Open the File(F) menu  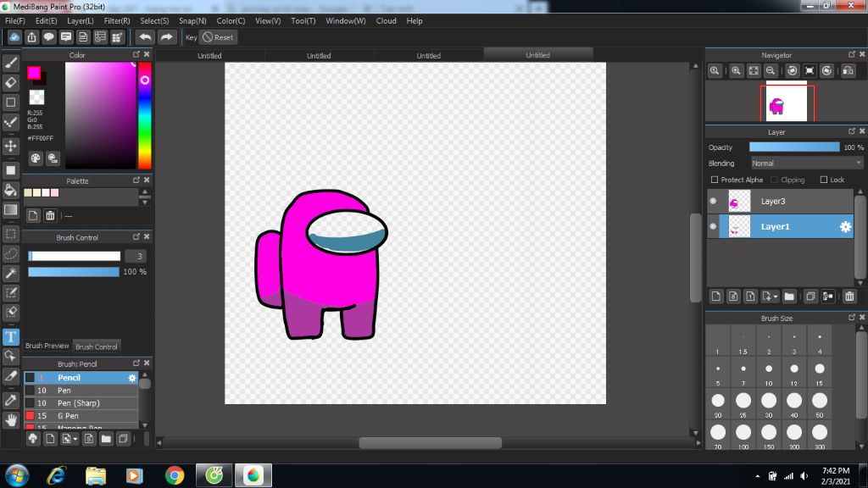15,21
